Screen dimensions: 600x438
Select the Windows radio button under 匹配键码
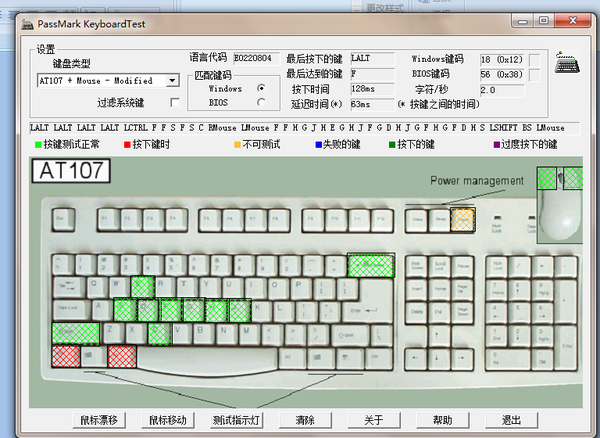click(261, 88)
